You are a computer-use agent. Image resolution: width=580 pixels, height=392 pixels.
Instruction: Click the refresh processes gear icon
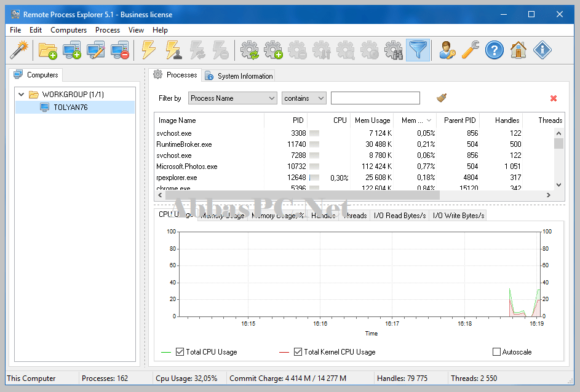pyautogui.click(x=250, y=50)
